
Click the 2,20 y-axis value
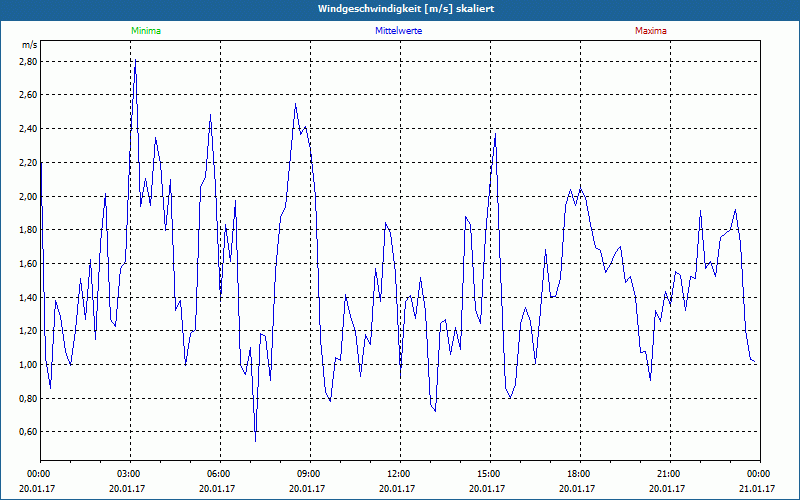(x=29, y=163)
